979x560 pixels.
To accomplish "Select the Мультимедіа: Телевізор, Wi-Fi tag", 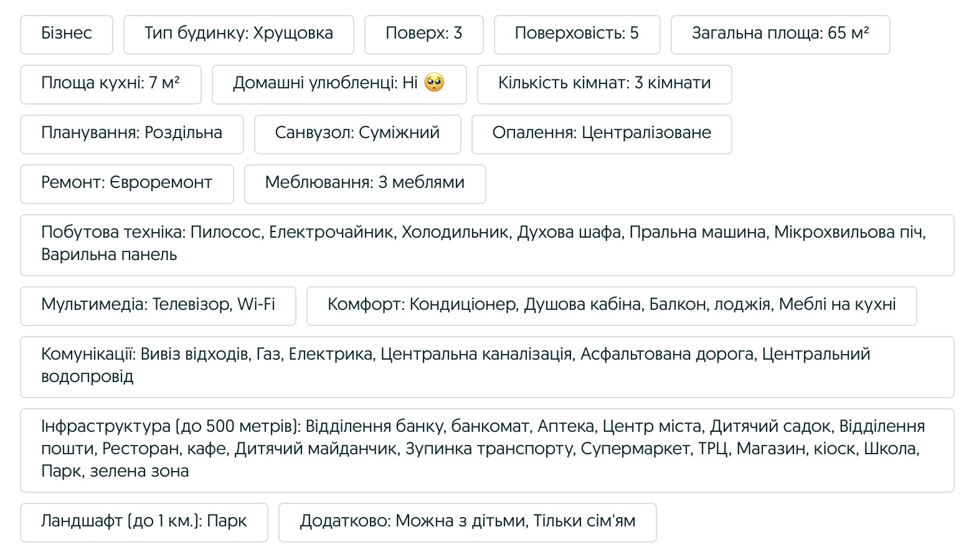I will pos(158,306).
